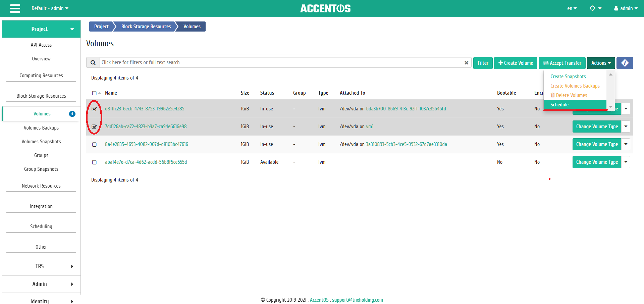This screenshot has width=644, height=304.
Task: Click the Project breadcrumb
Action: [101, 27]
